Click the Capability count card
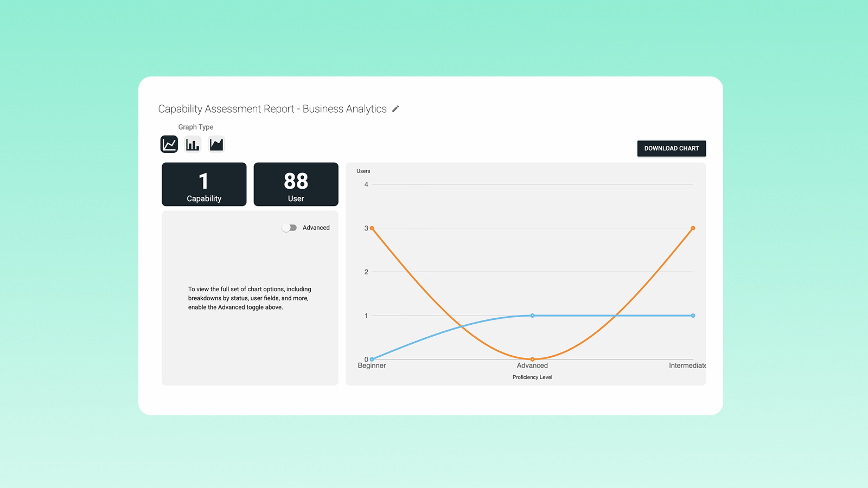Viewport: 868px width, 488px height. pyautogui.click(x=204, y=184)
